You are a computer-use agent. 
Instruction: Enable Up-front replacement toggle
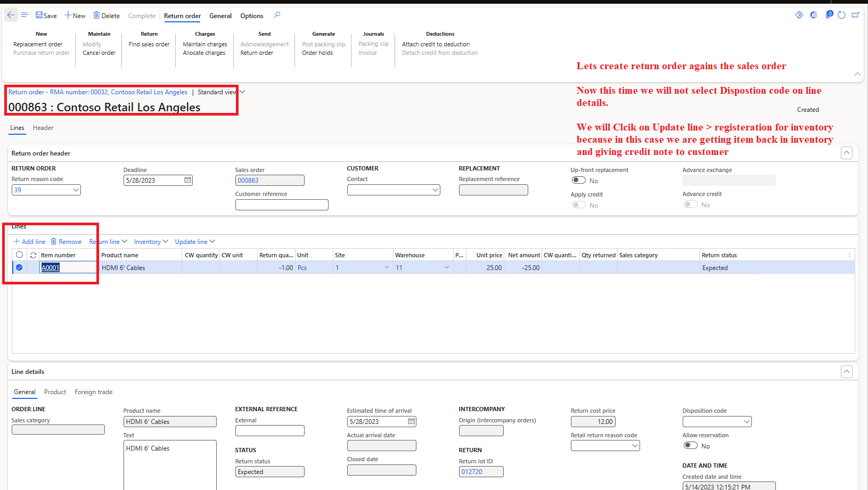(579, 180)
